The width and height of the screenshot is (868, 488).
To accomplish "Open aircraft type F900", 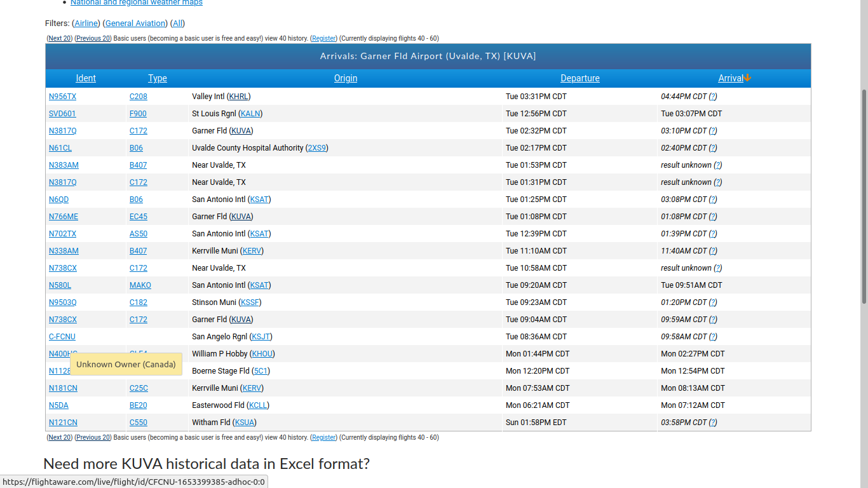I will pos(138,114).
